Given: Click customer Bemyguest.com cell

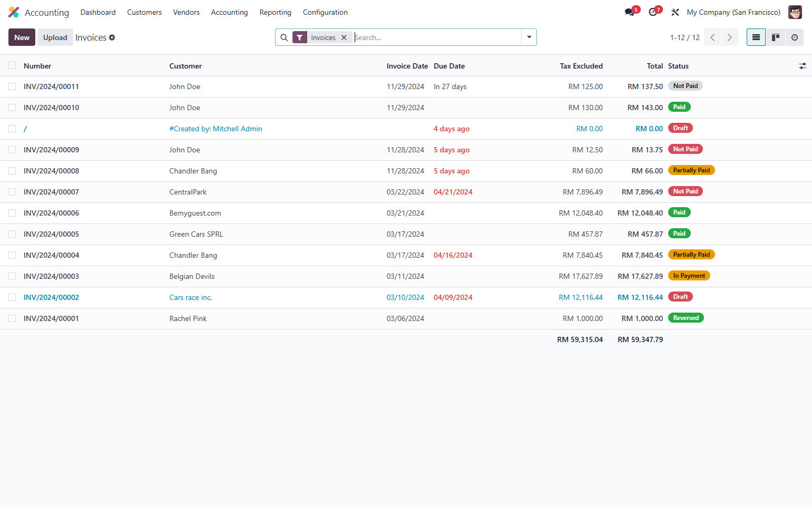Looking at the screenshot, I should pos(195,213).
